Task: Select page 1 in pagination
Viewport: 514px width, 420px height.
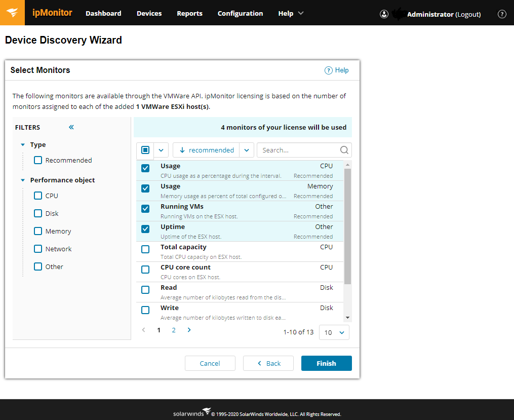Action: coord(159,330)
